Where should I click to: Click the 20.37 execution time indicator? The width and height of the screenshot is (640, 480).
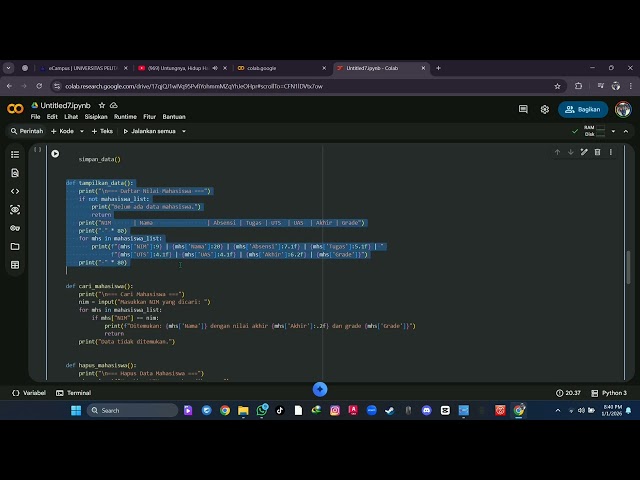[x=568, y=393]
